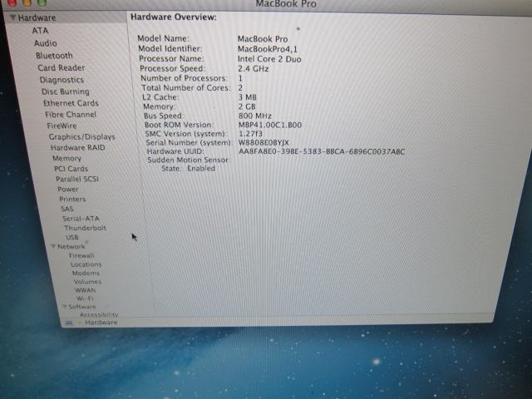The width and height of the screenshot is (532, 399).
Task: Select SAS sidebar item
Action: point(67,209)
